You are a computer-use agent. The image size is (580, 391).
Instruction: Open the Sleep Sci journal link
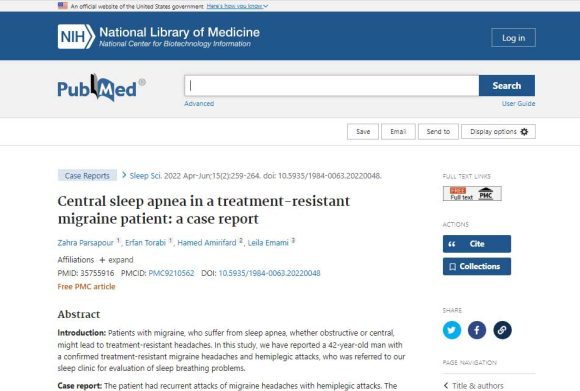pos(145,176)
